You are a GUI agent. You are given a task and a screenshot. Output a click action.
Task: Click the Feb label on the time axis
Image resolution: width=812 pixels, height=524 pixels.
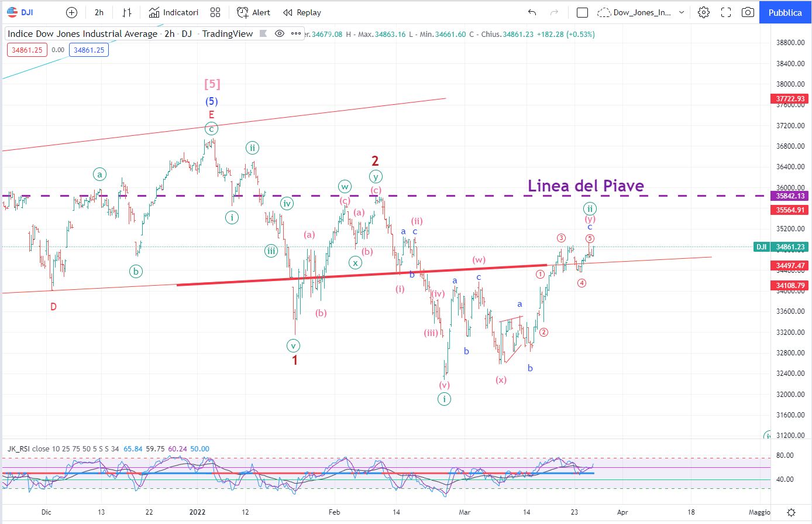tap(334, 512)
